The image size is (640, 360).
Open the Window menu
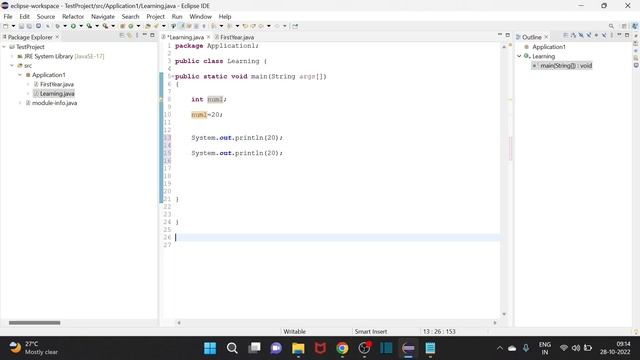(200, 16)
